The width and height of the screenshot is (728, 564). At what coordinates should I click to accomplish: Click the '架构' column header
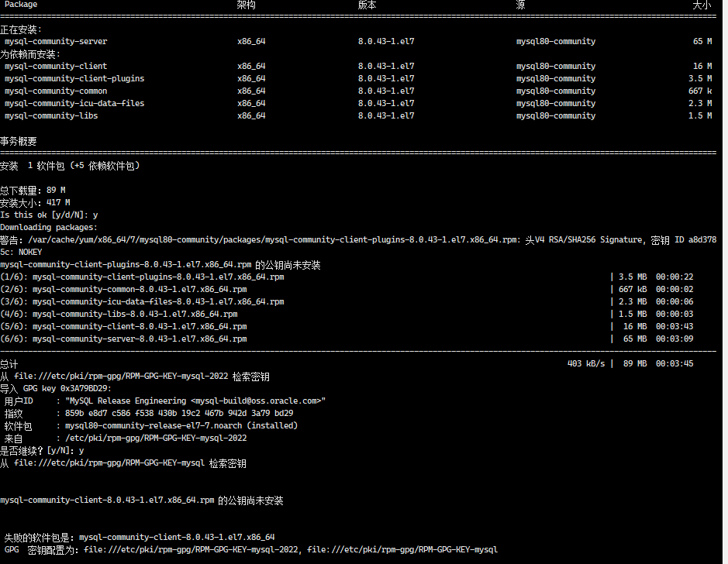point(246,5)
